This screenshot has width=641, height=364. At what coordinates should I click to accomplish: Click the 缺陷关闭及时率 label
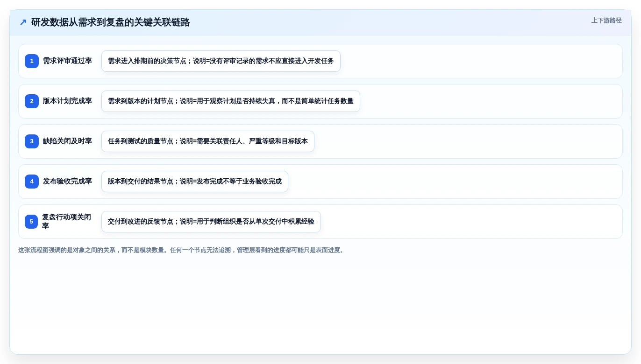pyautogui.click(x=67, y=141)
